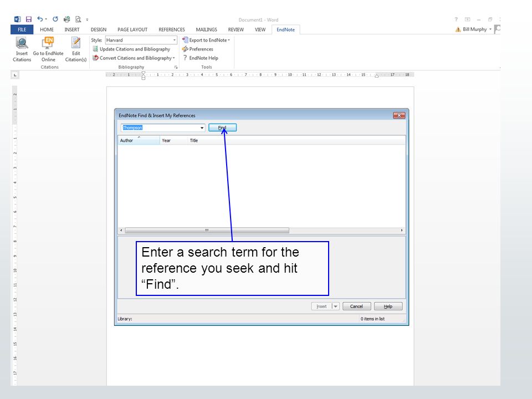Switch to the PAGE LAYOUT tab
Screen dimensions: 532x399
click(x=132, y=29)
